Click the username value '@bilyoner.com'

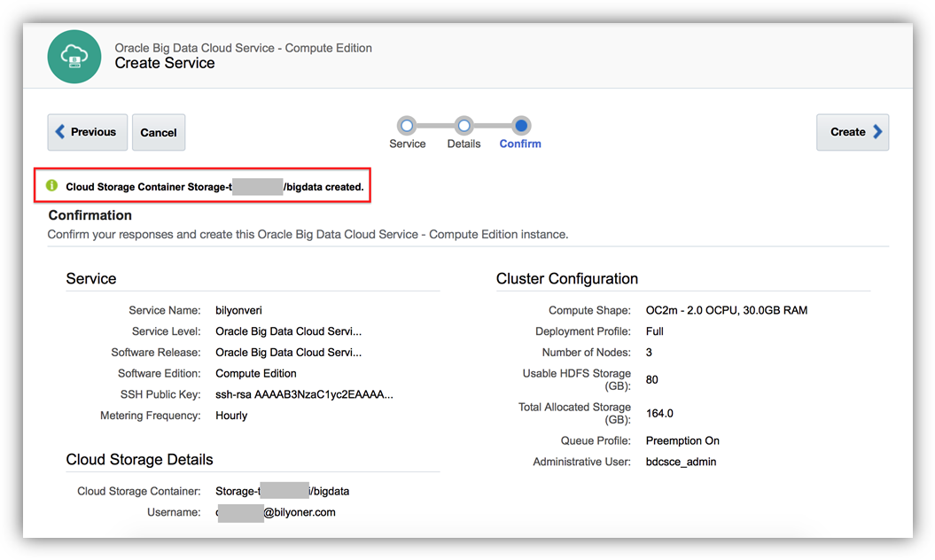tap(276, 512)
